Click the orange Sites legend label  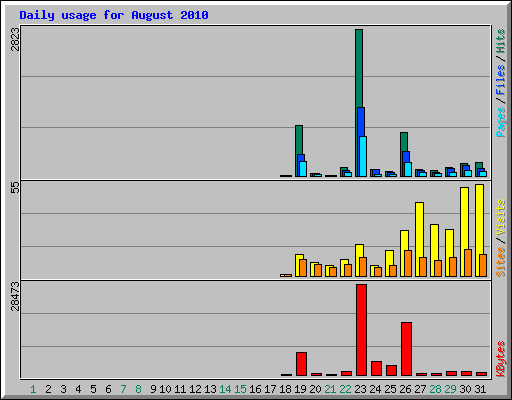pos(501,262)
